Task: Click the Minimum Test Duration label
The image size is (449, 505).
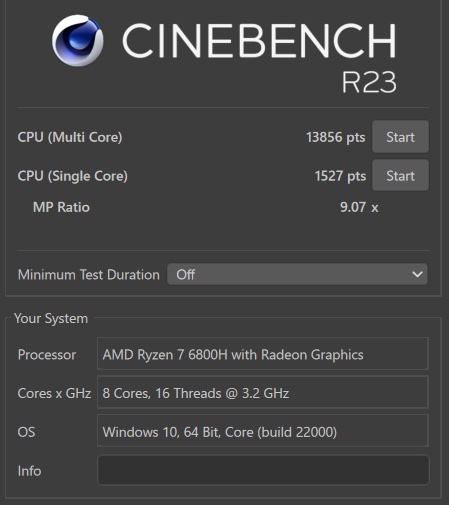Action: coord(89,275)
